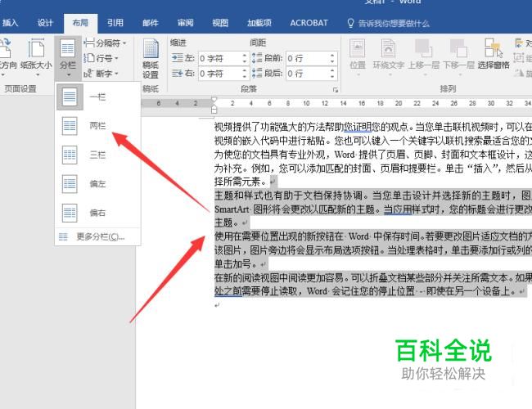Open page Orientation (方向) menu
Viewport: 532px width, 409px height.
click(x=7, y=56)
